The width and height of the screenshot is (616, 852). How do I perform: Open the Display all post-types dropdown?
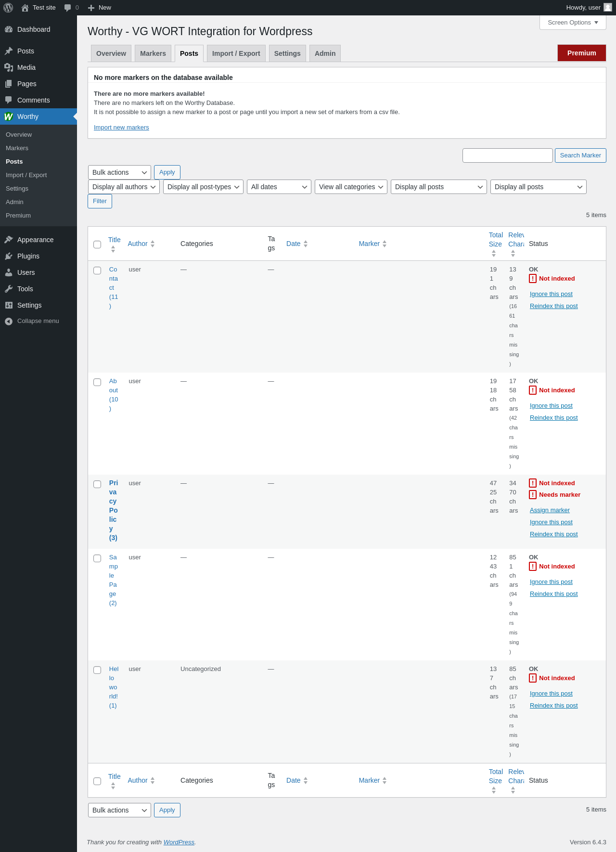pos(204,187)
